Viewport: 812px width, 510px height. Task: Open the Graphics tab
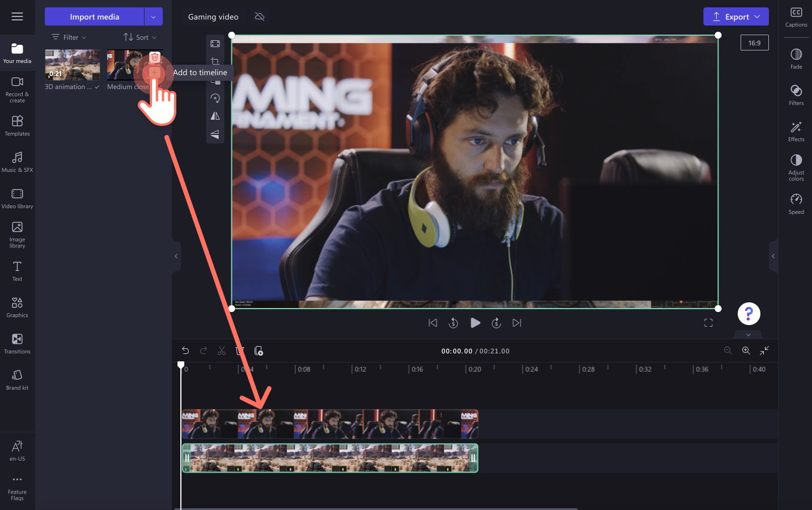click(17, 307)
